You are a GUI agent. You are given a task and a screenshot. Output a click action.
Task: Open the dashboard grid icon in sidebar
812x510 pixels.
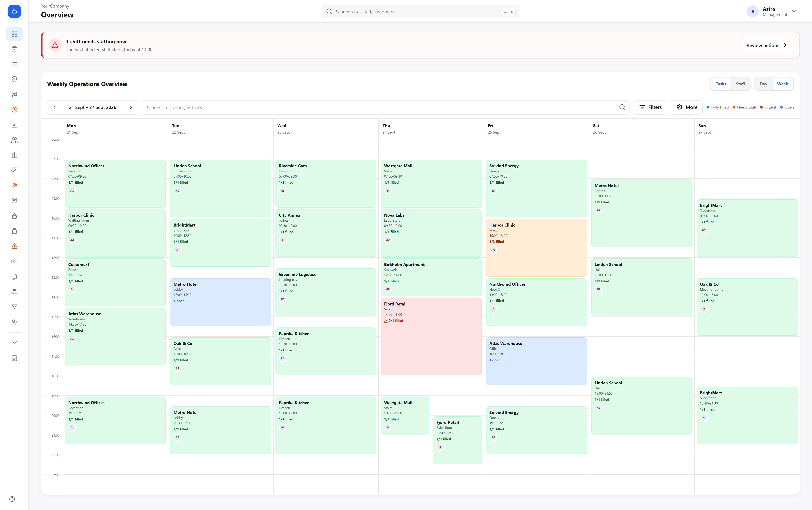[14, 34]
